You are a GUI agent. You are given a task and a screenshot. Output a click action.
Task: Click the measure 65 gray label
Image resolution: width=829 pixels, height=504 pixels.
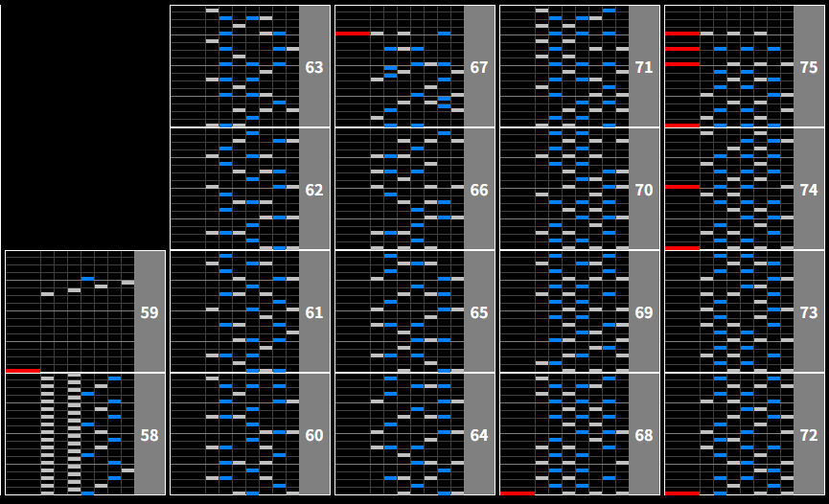[479, 312]
